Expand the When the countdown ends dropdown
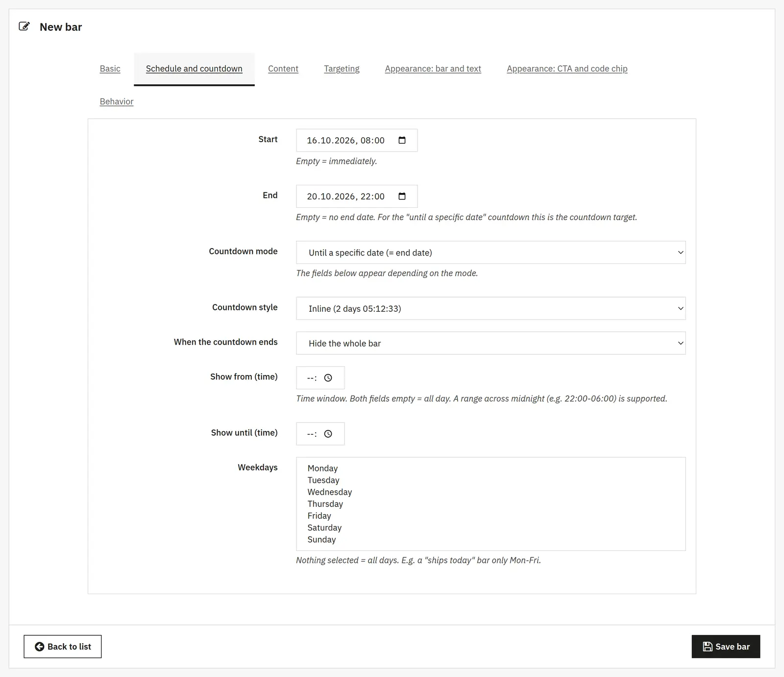The height and width of the screenshot is (677, 784). (490, 343)
